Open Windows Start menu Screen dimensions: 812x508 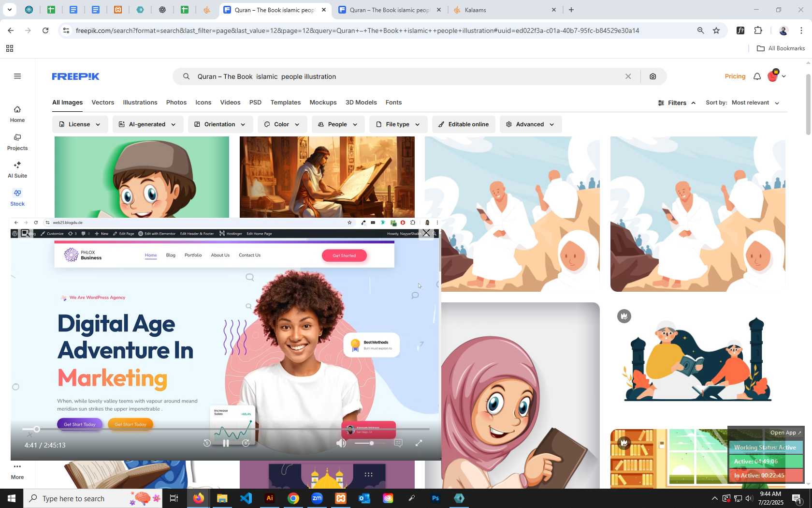click(x=11, y=498)
